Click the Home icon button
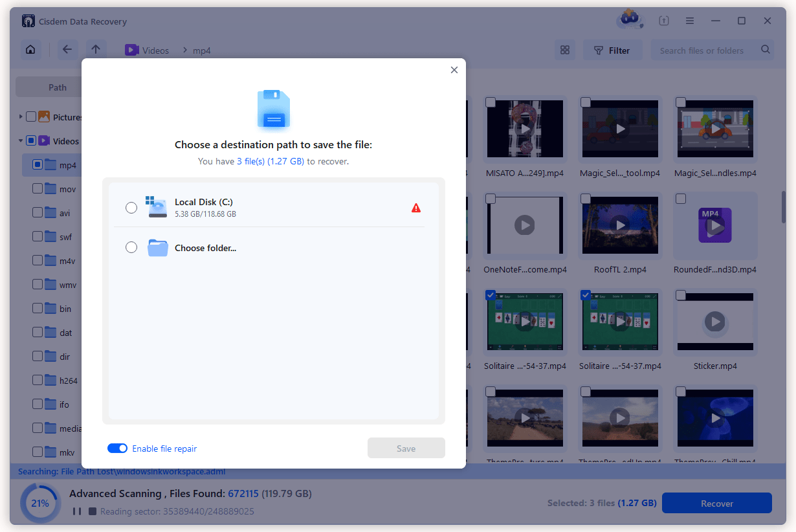 tap(30, 50)
